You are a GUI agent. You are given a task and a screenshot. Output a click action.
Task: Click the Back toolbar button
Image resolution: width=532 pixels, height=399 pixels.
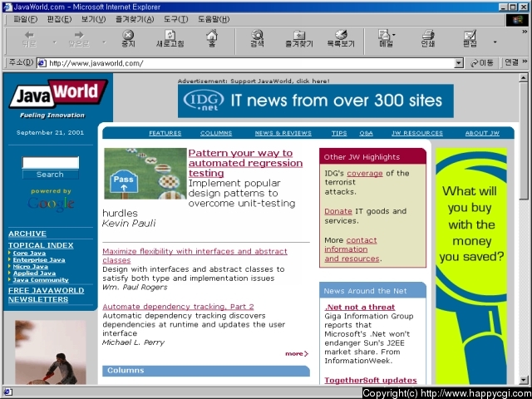[x=29, y=39]
